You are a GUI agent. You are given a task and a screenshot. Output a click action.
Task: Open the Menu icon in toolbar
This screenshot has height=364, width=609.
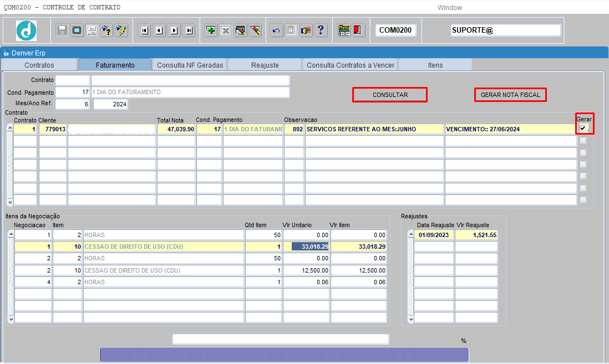pyautogui.click(x=344, y=30)
